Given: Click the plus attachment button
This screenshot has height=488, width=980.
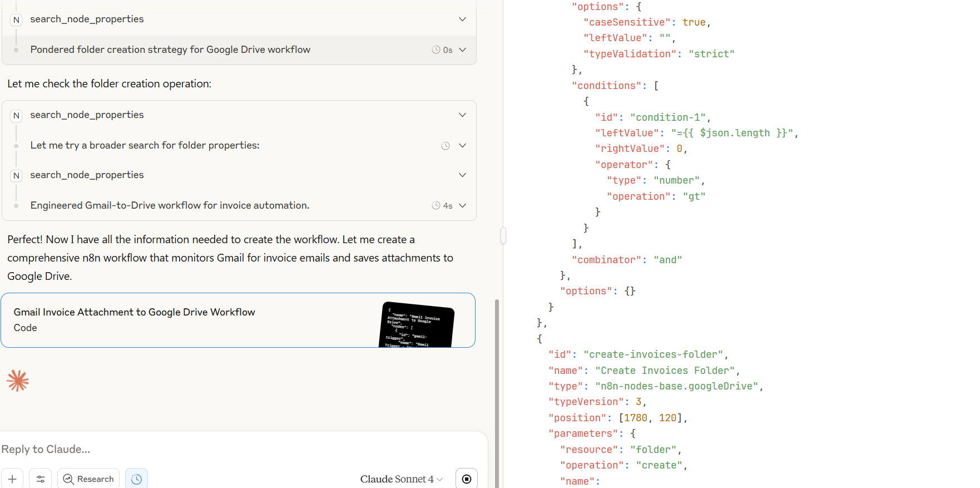Looking at the screenshot, I should pyautogui.click(x=12, y=479).
